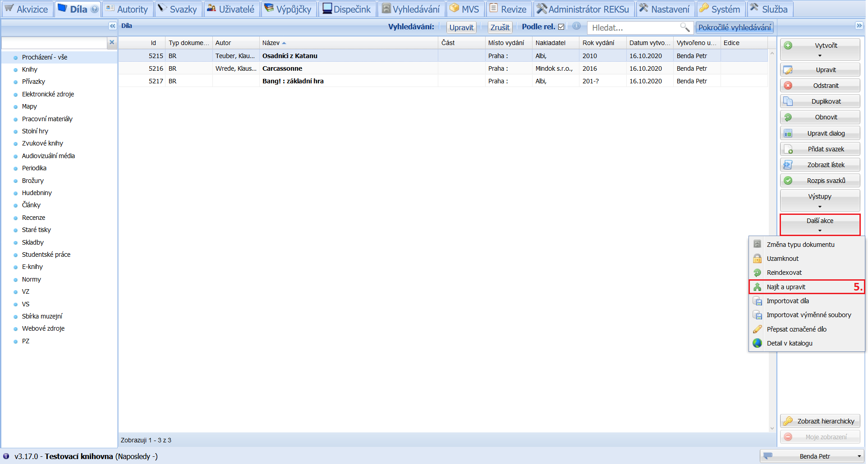
Task: Click the pencil icon for Přepsat označené dílo
Action: click(x=758, y=329)
